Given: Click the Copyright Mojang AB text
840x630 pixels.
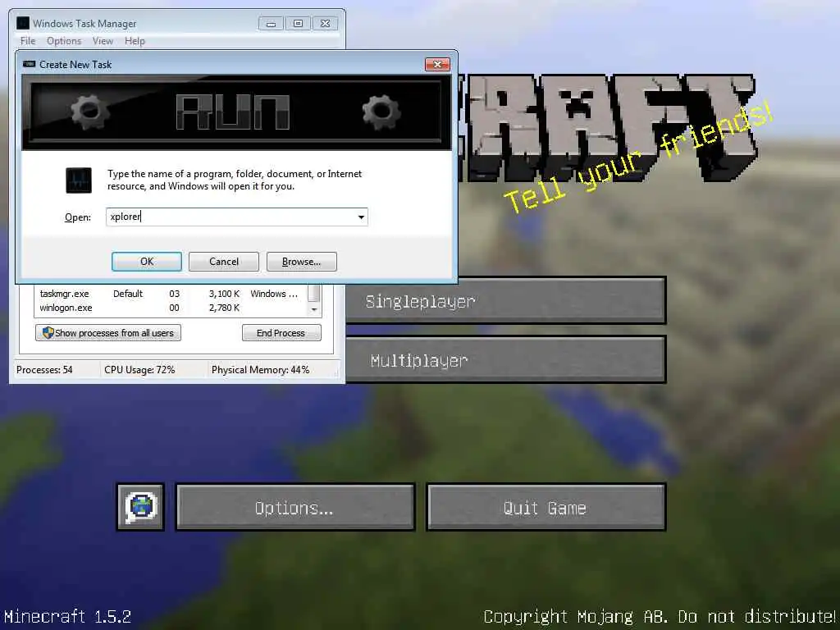Looking at the screenshot, I should point(660,617).
